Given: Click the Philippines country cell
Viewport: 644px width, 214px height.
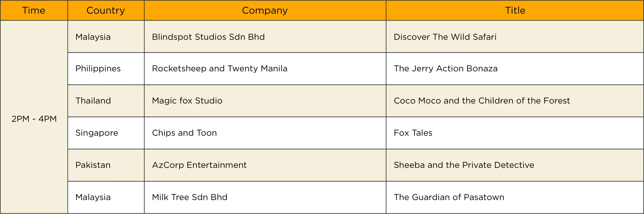Looking at the screenshot, I should tap(98, 69).
